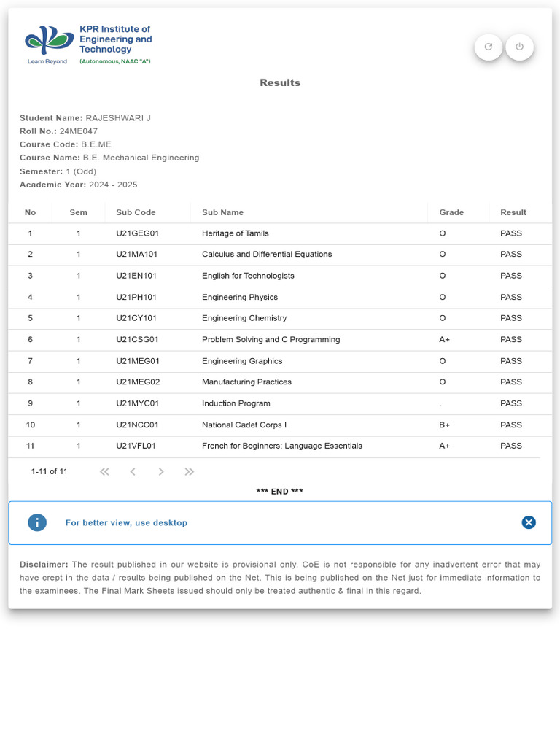Click sub code U21MEG02
This screenshot has width=560, height=747.
[138, 382]
